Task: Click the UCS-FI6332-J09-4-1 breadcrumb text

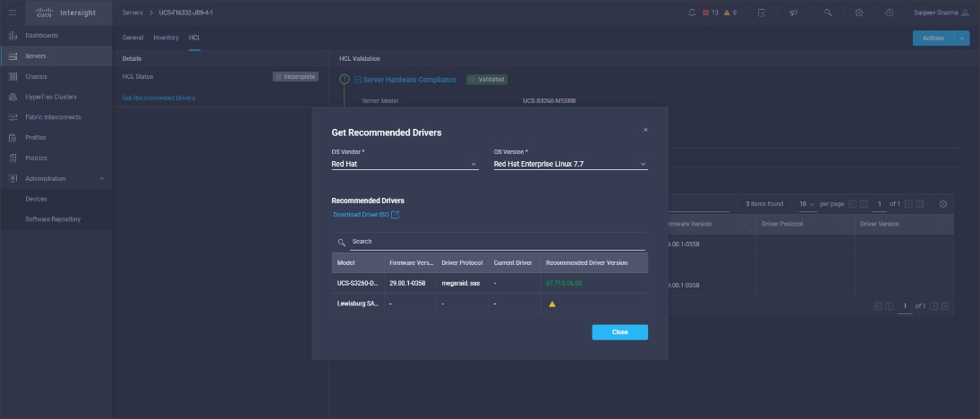Action: 185,13
